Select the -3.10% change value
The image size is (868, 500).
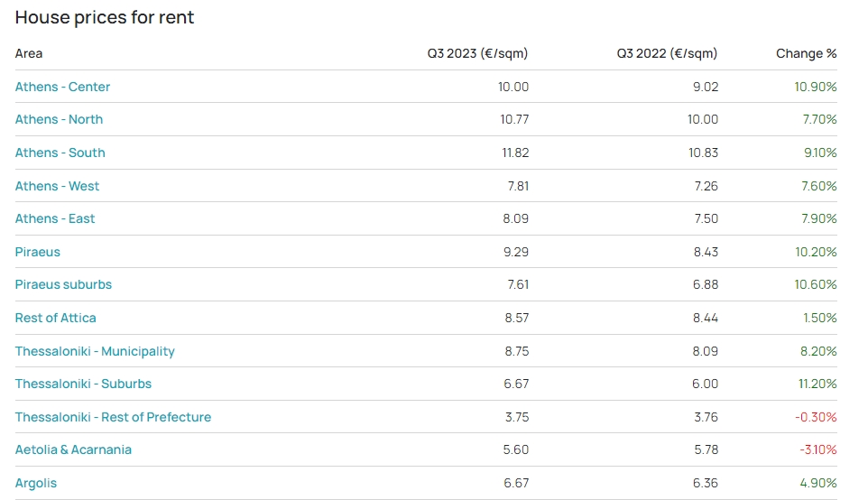(818, 449)
